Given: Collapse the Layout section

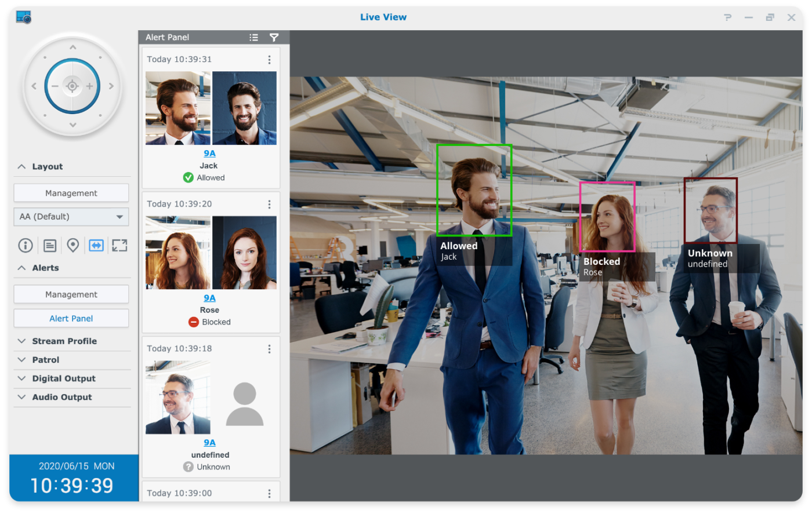Looking at the screenshot, I should [21, 166].
